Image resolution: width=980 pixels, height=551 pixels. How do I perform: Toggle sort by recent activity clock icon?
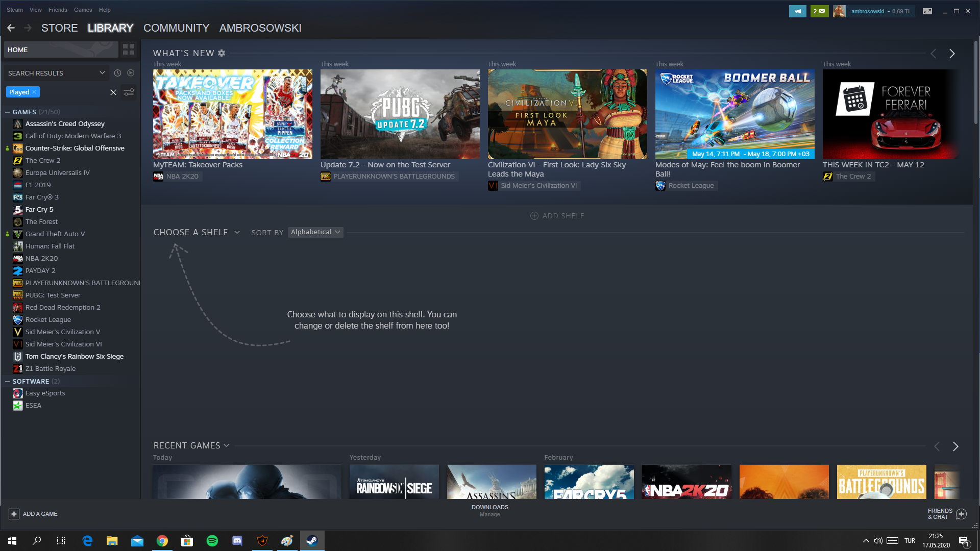(117, 73)
